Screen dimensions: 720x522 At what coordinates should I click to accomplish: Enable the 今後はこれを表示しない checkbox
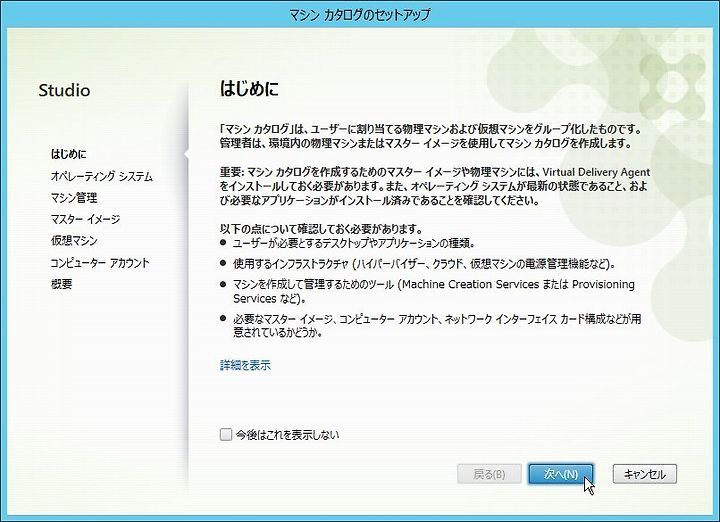coord(225,434)
